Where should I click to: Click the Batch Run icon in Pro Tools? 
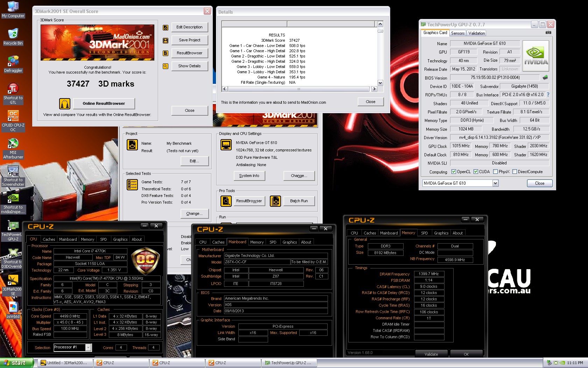tap(275, 201)
